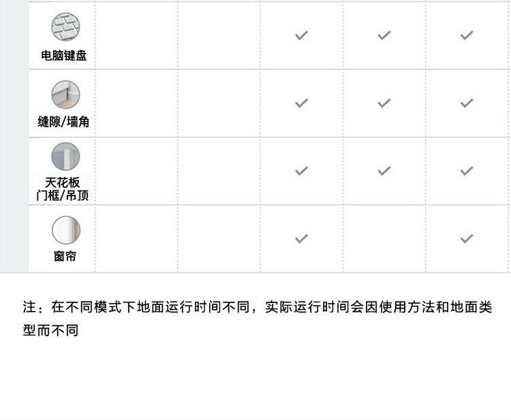This screenshot has height=420, width=511.
Task: Toggle middle checkmark in the 天花板 row
Action: (x=384, y=171)
